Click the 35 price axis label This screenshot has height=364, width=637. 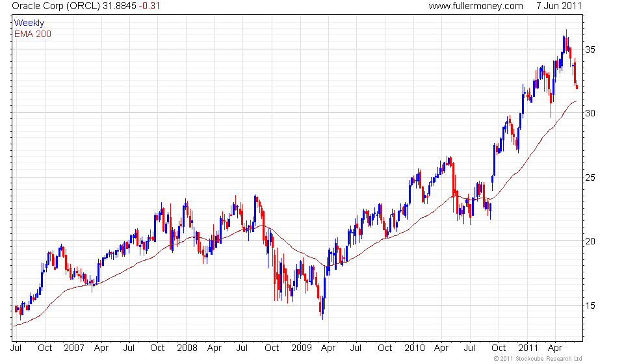(x=590, y=49)
